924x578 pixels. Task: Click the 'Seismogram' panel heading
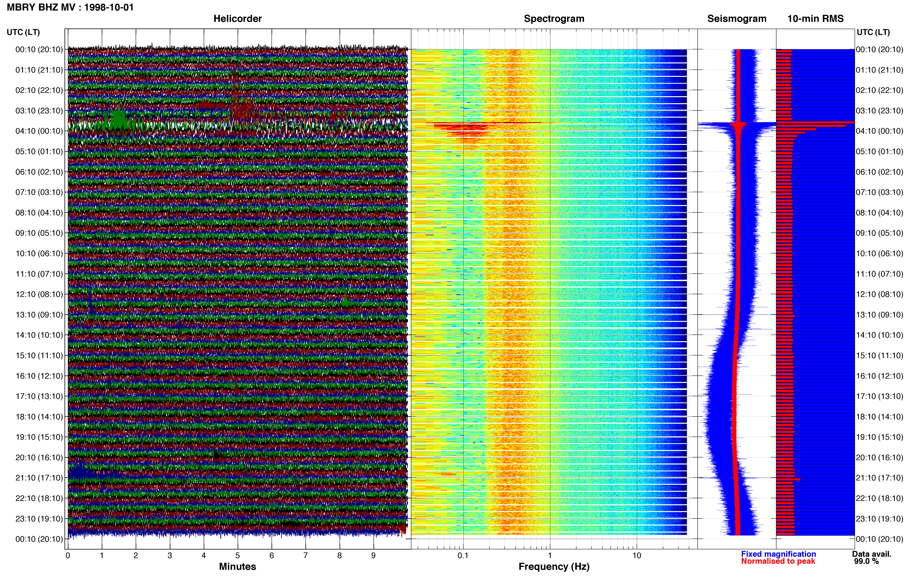[737, 19]
